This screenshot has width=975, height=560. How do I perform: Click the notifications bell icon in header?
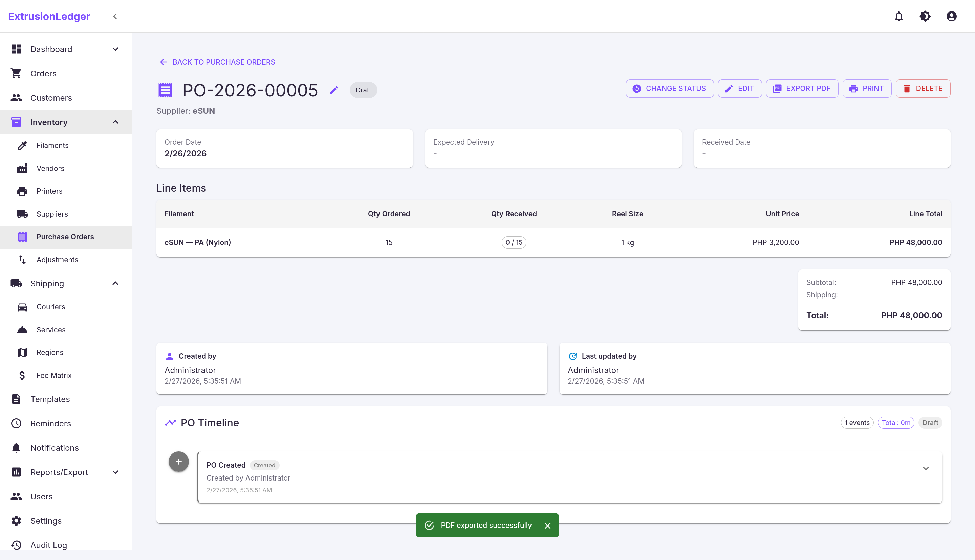898,16
